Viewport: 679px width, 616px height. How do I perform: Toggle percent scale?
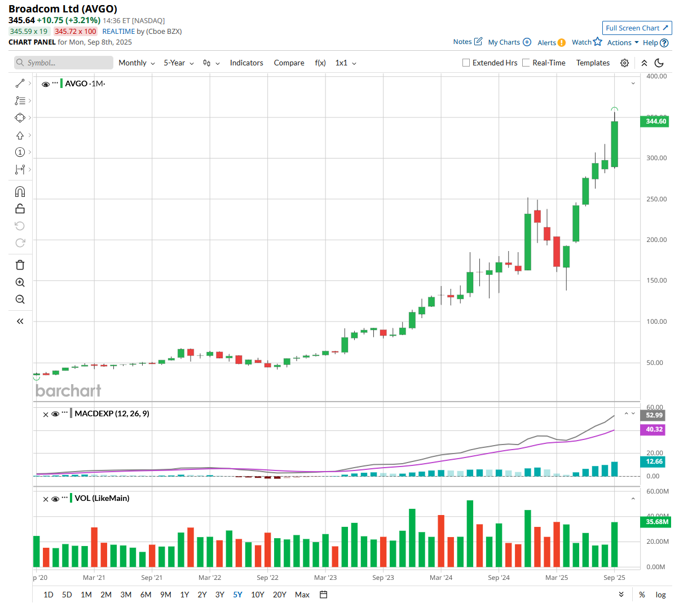pos(642,595)
